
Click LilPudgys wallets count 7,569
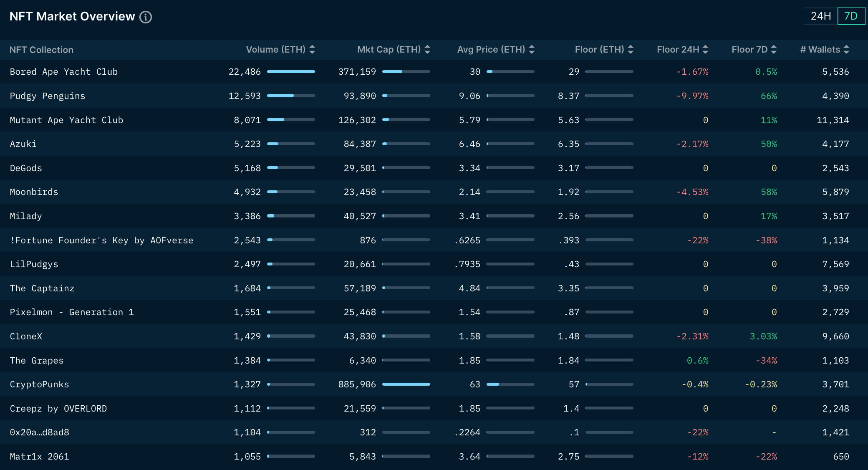pyautogui.click(x=835, y=264)
